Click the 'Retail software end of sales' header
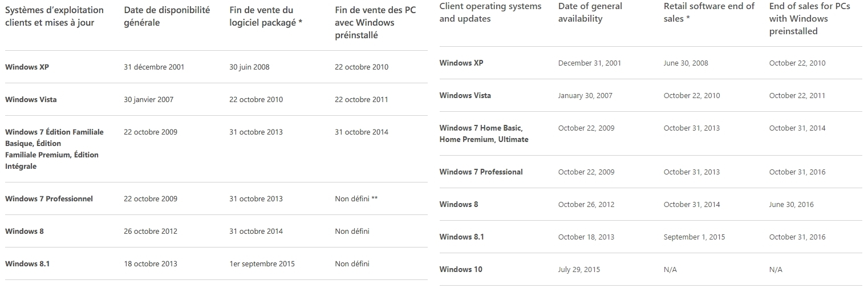 click(x=709, y=12)
